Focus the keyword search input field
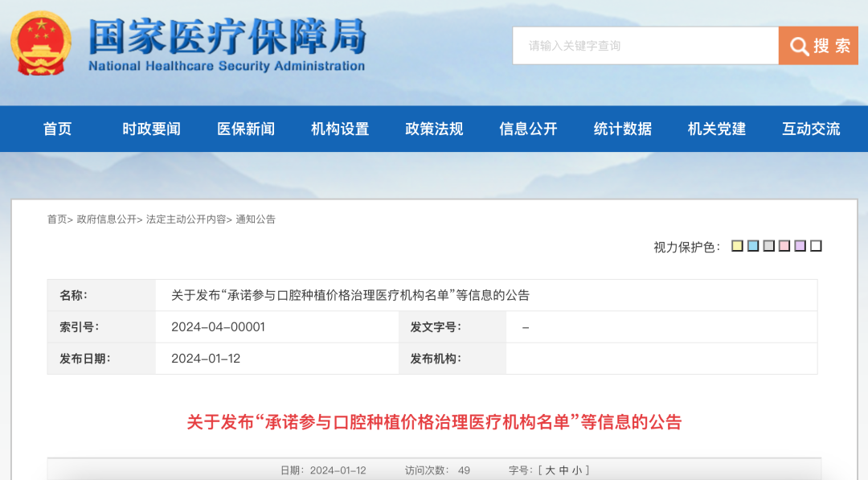 point(645,45)
